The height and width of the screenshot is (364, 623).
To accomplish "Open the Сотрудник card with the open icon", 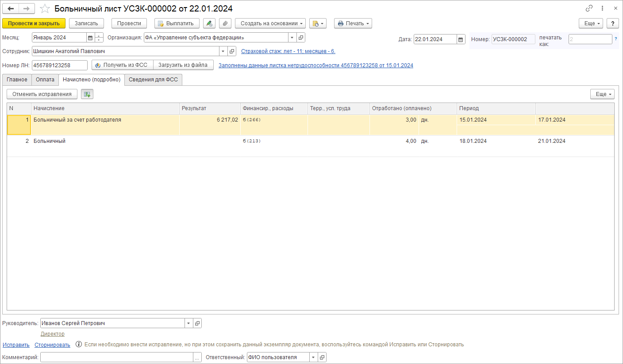I will (232, 51).
